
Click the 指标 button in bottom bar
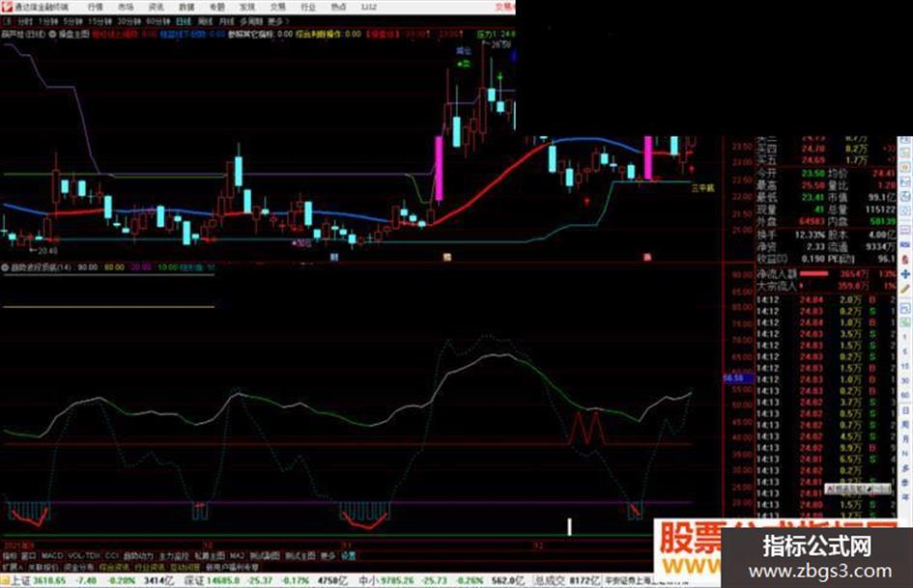pos(10,556)
